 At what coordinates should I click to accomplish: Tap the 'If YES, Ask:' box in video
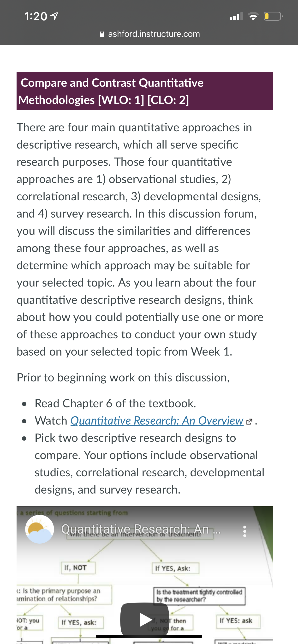click(176, 569)
